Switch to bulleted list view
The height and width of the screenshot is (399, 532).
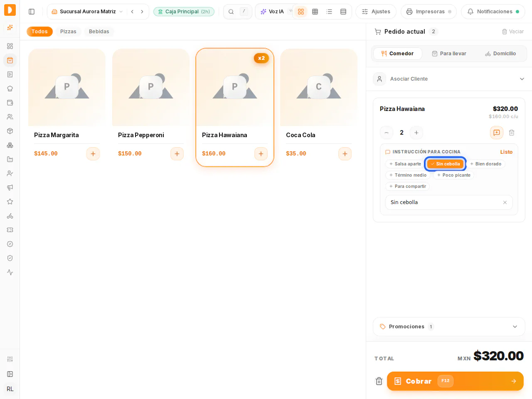(329, 12)
